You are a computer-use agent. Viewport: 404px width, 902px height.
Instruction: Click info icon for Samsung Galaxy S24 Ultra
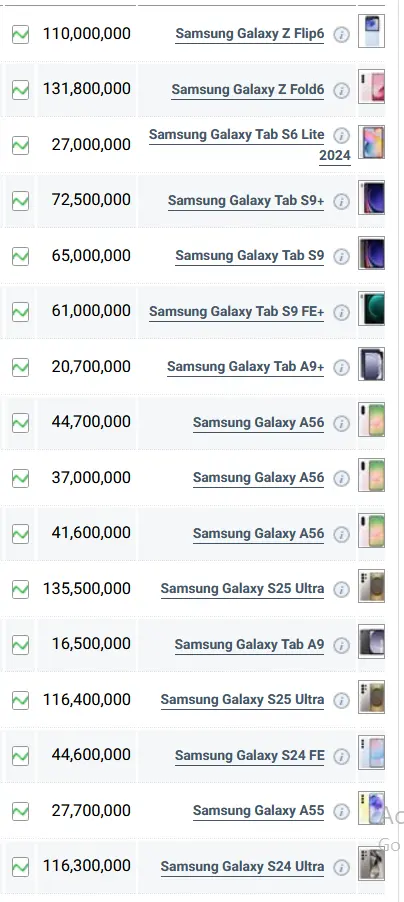pos(341,867)
